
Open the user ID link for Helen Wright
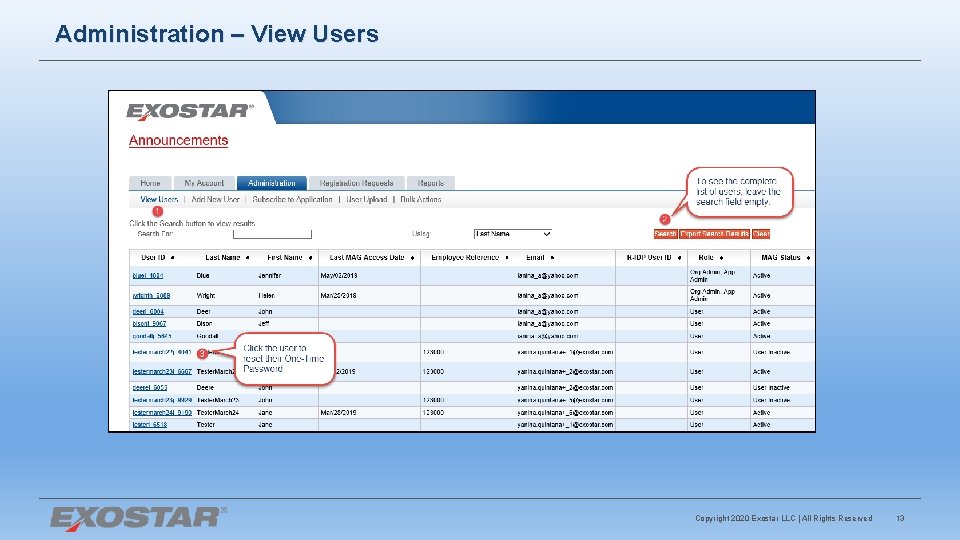[151, 295]
